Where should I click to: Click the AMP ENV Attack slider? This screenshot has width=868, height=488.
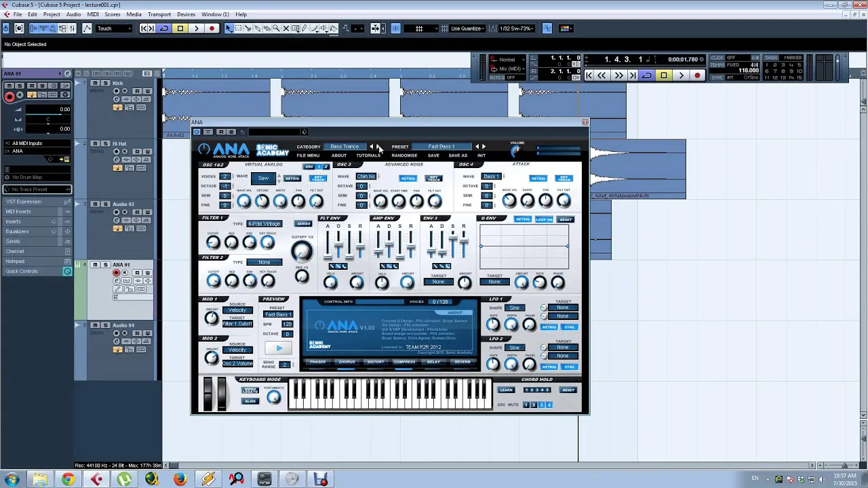pyautogui.click(x=378, y=244)
